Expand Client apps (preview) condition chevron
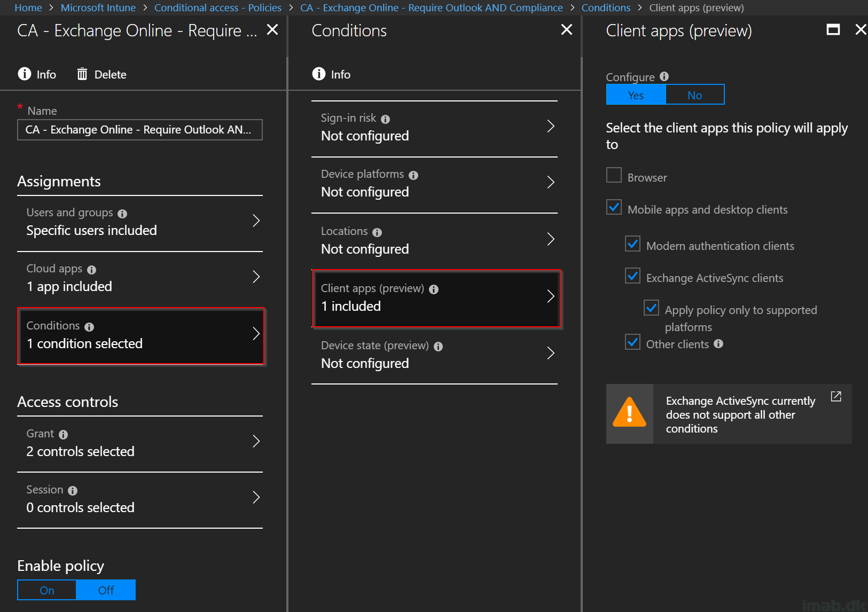868x612 pixels. [551, 296]
